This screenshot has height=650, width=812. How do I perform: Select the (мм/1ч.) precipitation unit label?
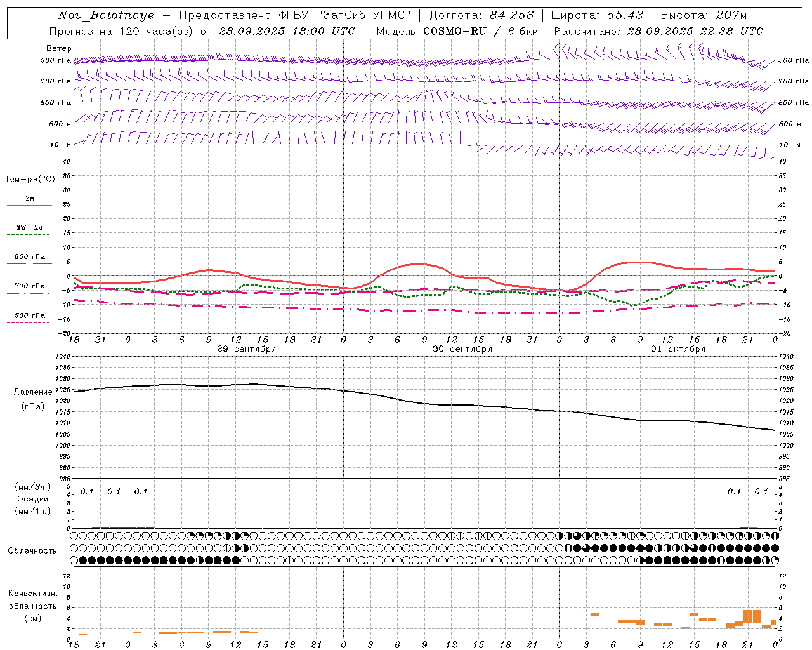tap(33, 511)
